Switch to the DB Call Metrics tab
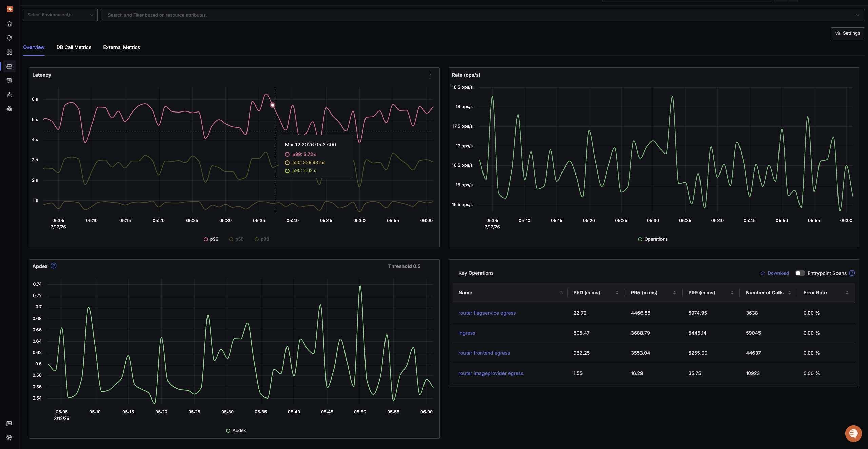This screenshot has width=868, height=449. [74, 47]
